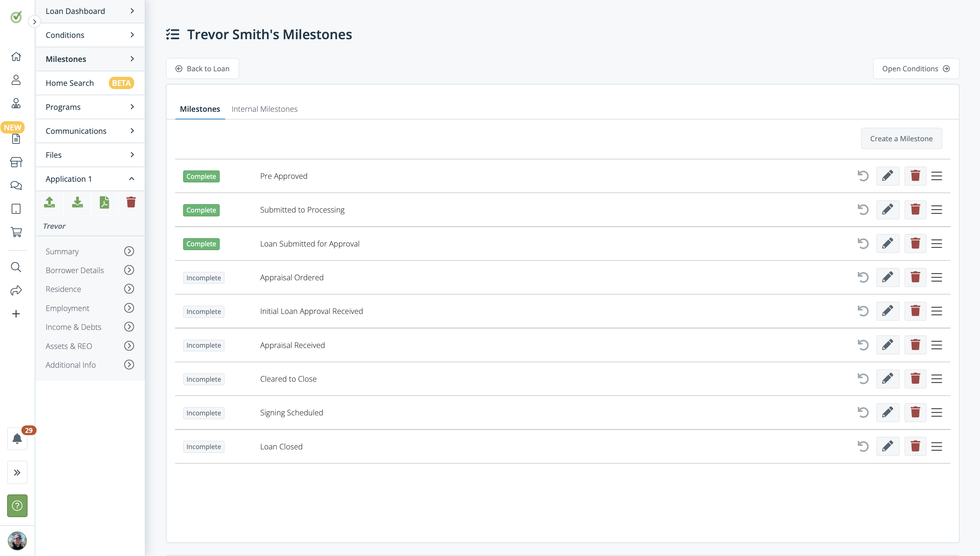Edit the Cleared to Close milestone
Image resolution: width=980 pixels, height=556 pixels.
888,379
